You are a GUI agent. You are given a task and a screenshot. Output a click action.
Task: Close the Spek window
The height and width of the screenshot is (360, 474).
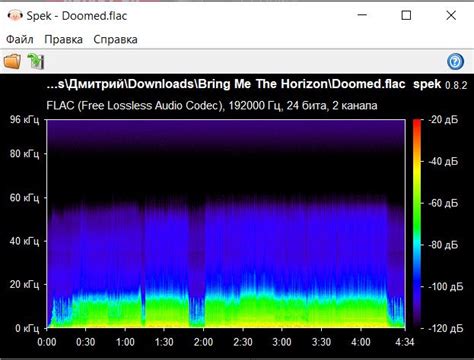coord(451,15)
